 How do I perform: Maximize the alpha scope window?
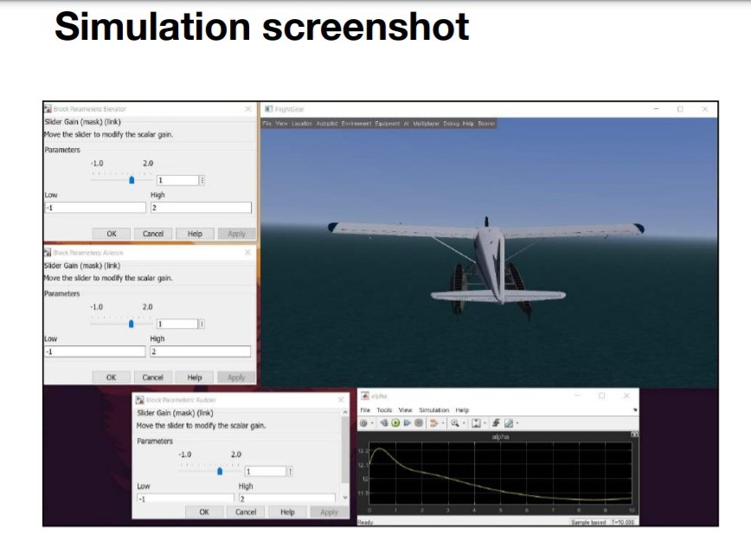602,396
